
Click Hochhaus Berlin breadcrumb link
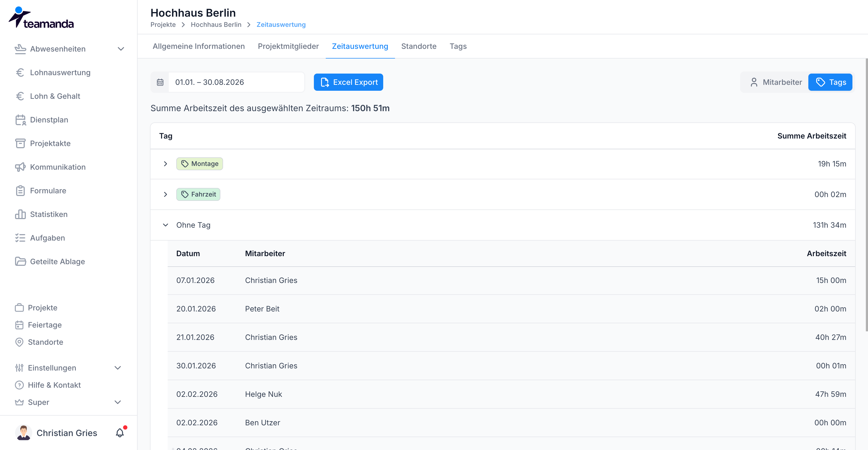pos(216,25)
